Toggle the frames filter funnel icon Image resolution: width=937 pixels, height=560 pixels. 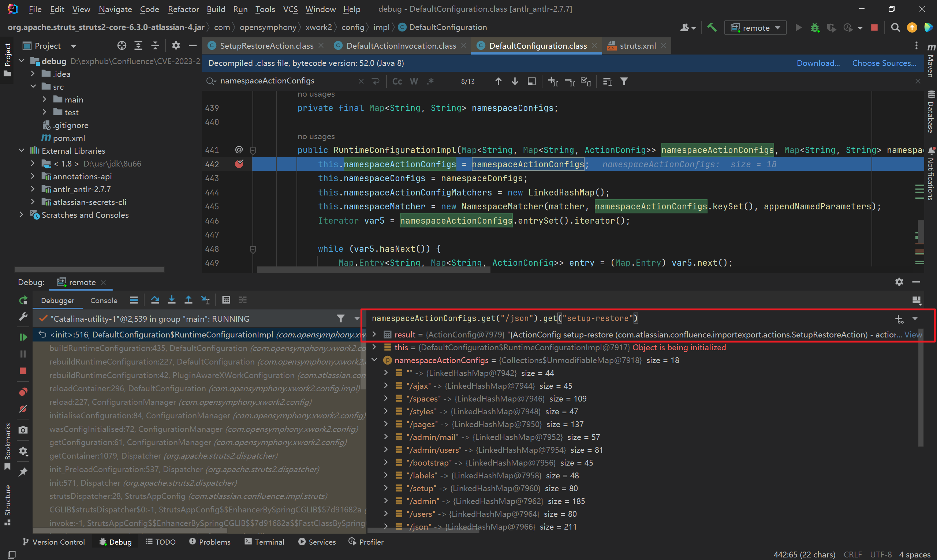point(340,319)
